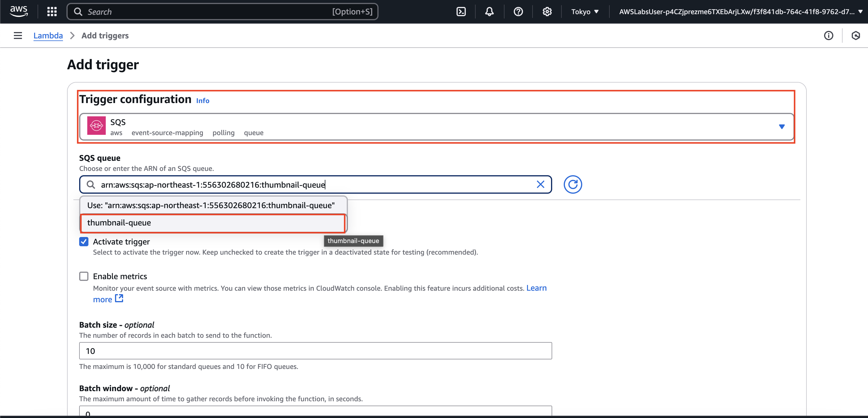Viewport: 868px width, 418px height.
Task: Open the notifications bell icon
Action: tap(489, 12)
